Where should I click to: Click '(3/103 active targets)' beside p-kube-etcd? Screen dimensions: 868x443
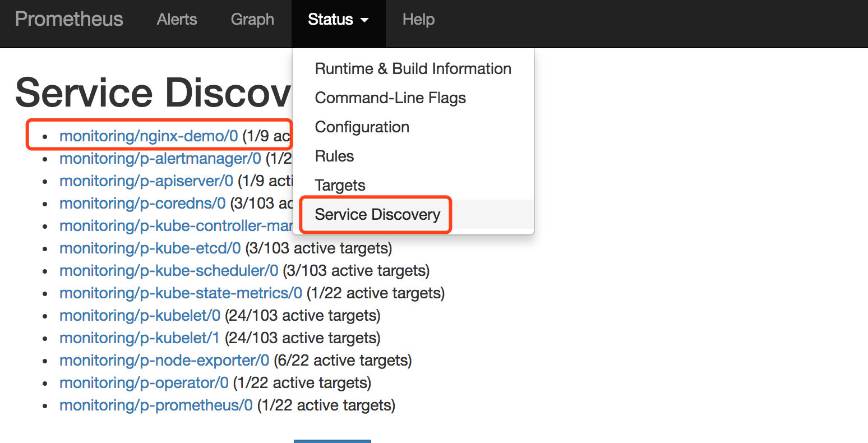tap(319, 248)
